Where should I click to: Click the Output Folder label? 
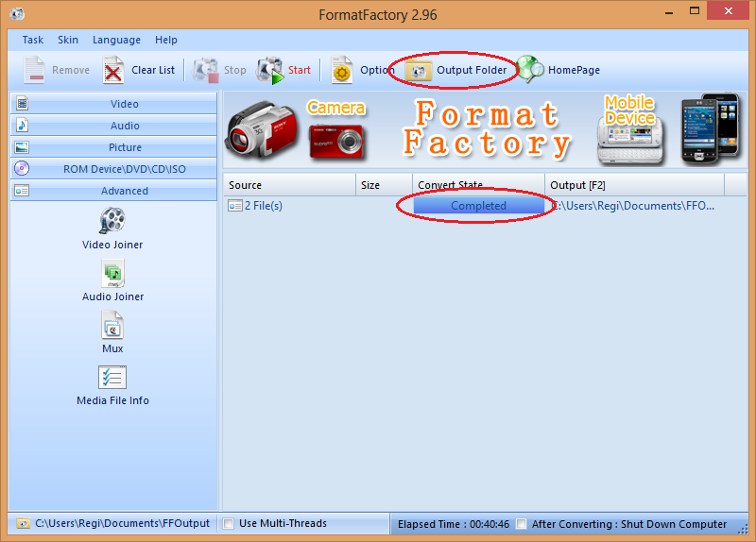(472, 70)
